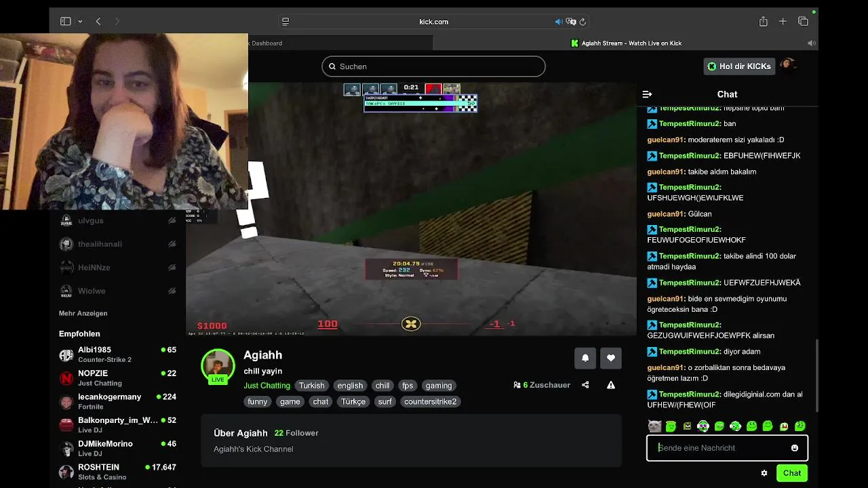Open the user profile avatar menu
868x488 pixels.
click(787, 65)
